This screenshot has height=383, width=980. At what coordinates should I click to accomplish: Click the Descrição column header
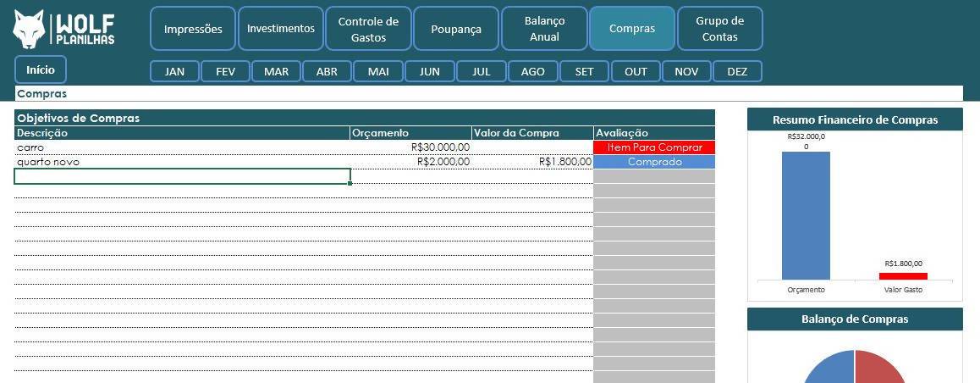pyautogui.click(x=182, y=133)
